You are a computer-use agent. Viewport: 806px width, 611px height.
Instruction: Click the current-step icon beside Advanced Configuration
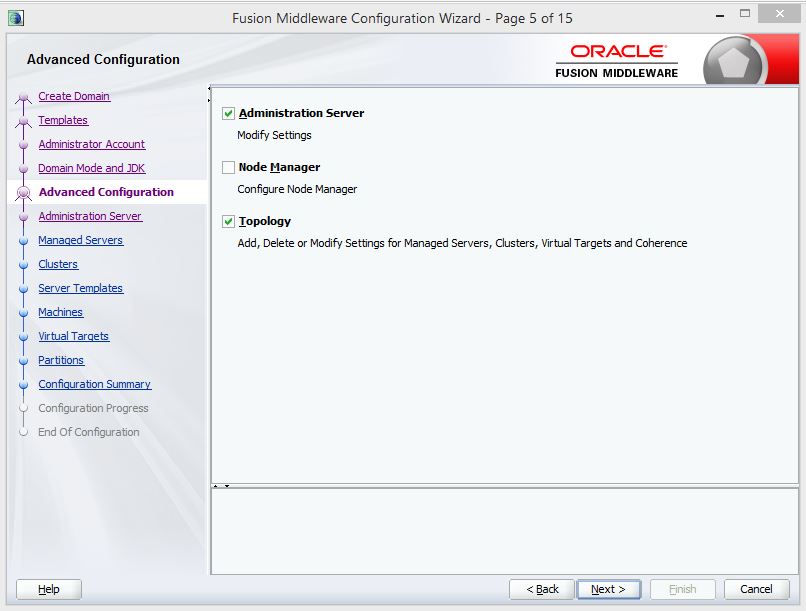24,193
